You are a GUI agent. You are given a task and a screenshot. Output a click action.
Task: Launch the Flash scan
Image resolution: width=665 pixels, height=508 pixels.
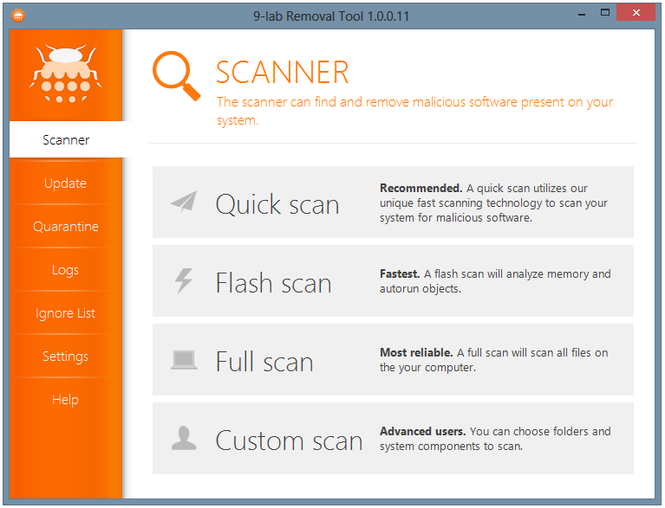393,281
